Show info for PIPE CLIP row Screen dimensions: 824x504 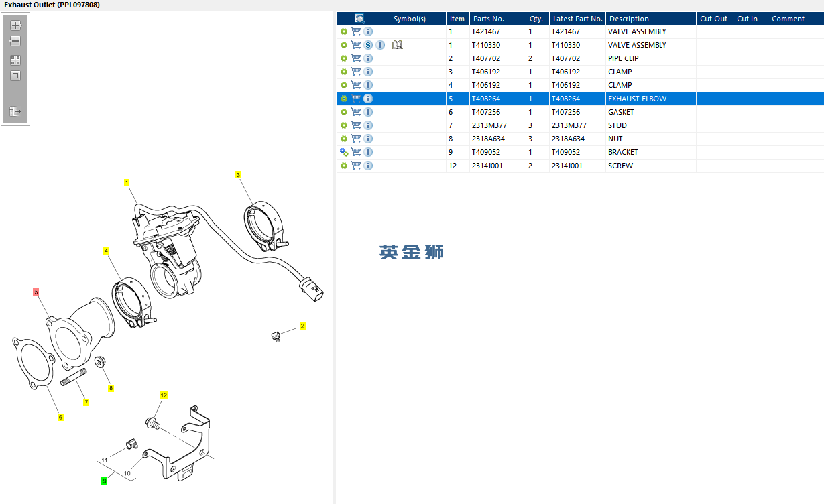tap(368, 58)
